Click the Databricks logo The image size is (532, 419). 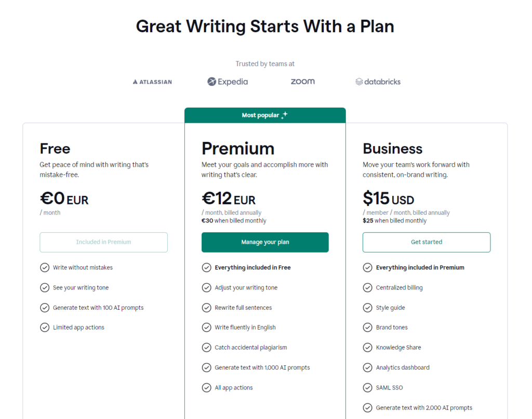tap(378, 82)
